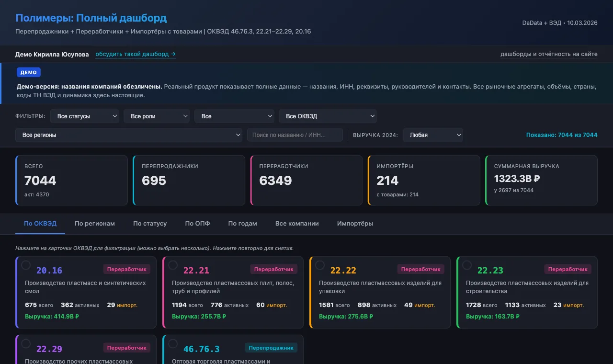Focus the 'Поиск по названию / ИНН' search field

click(295, 135)
